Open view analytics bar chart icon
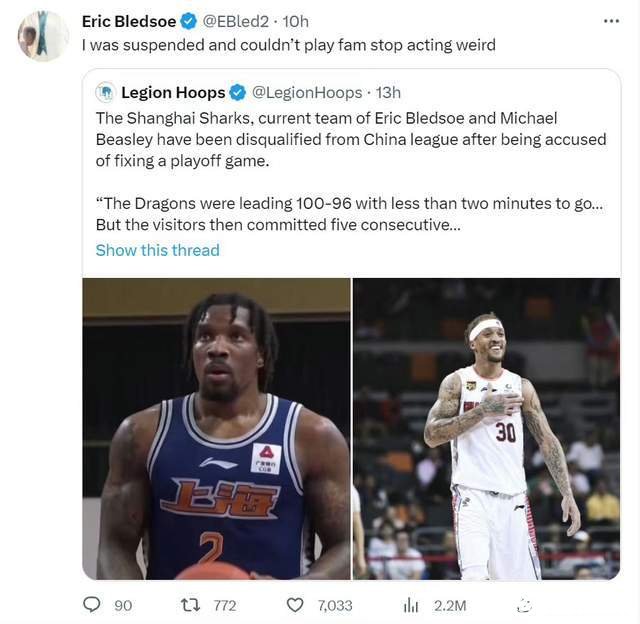640x624 pixels. (x=411, y=605)
